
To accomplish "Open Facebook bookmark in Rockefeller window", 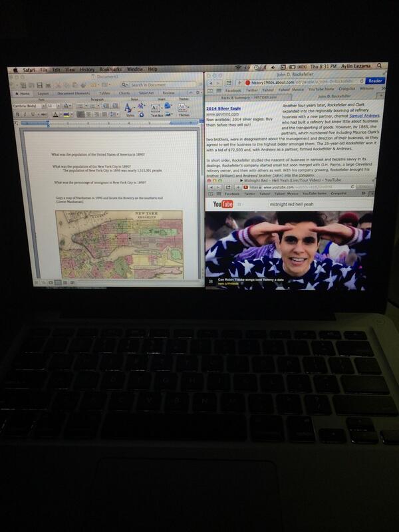I will coord(233,90).
